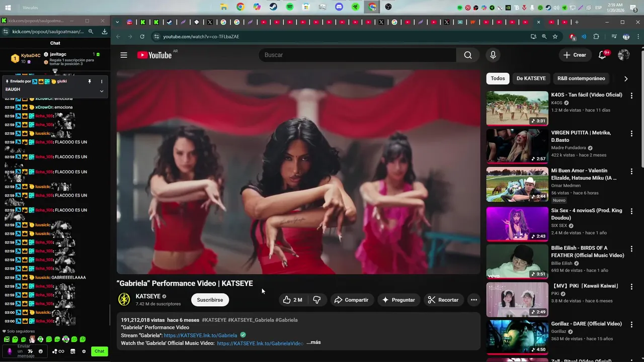
Task: Send message with green Chat button
Action: pos(100,351)
